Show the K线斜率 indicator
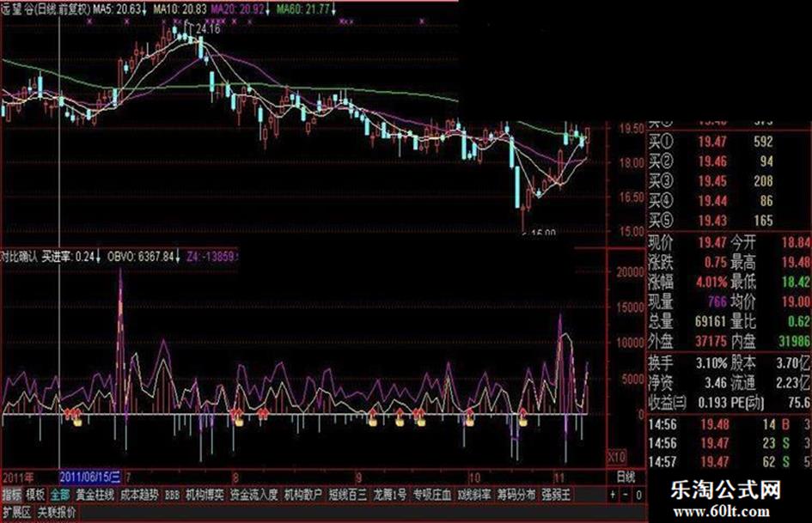The width and height of the screenshot is (812, 523). point(473,495)
